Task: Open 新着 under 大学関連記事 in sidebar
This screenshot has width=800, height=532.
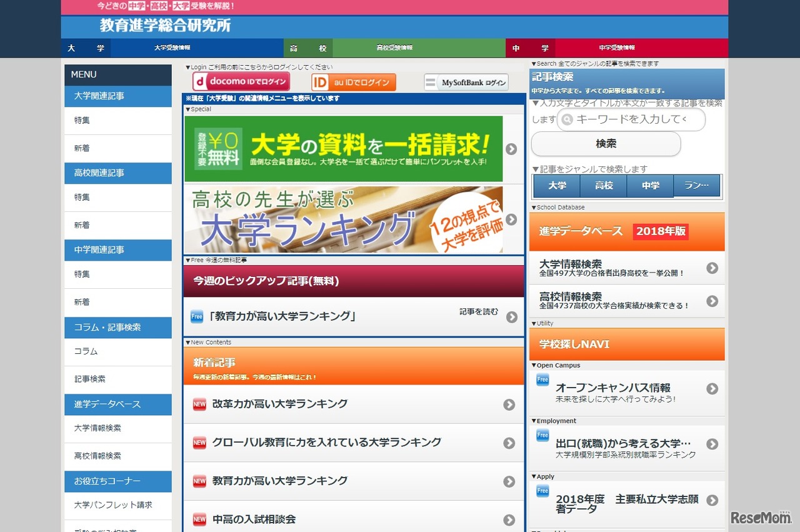Action: (118, 149)
